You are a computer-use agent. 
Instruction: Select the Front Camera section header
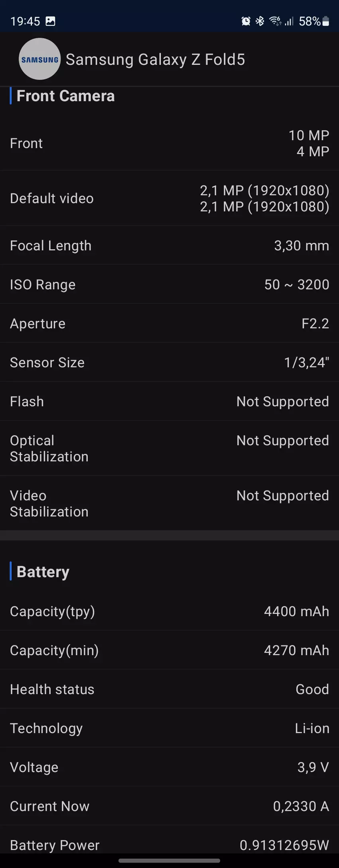(x=66, y=96)
